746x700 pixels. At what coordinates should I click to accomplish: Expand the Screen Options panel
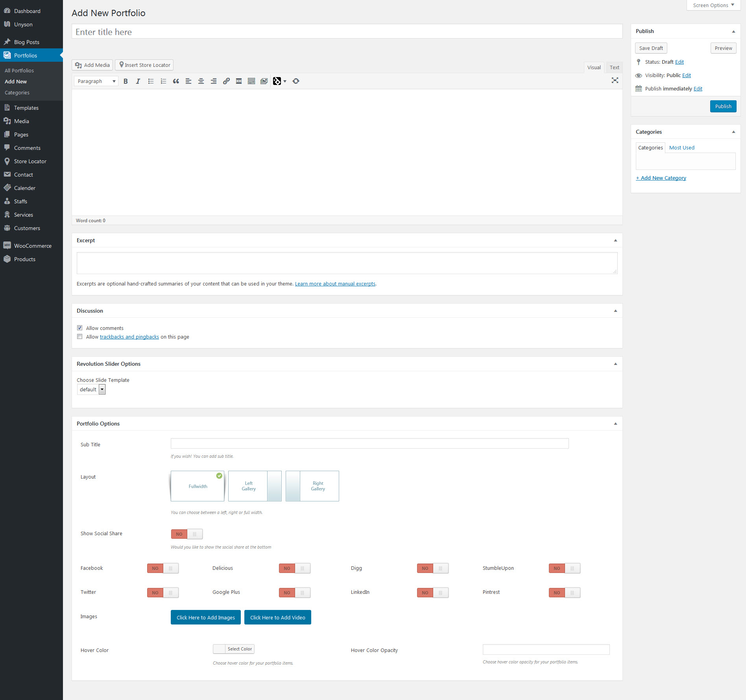(x=713, y=5)
